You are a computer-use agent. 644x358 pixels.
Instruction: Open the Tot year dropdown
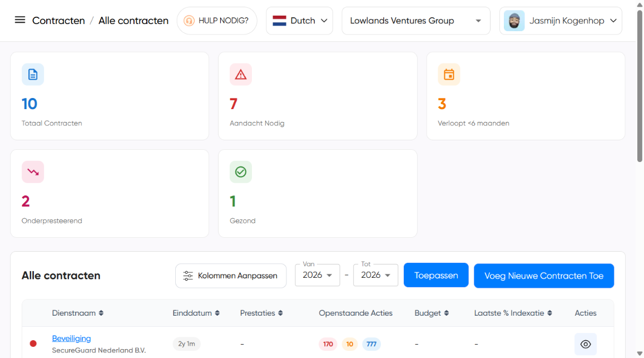tap(375, 275)
